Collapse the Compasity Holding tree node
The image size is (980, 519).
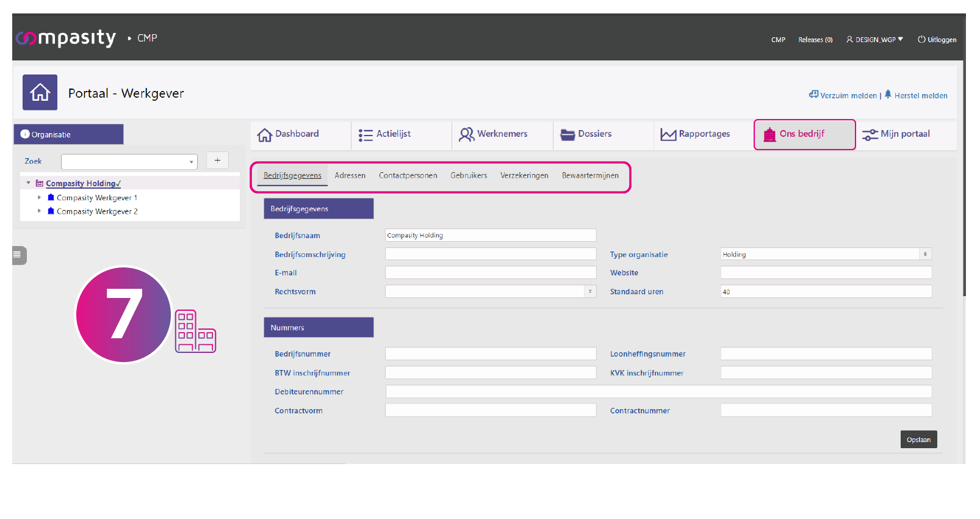pyautogui.click(x=28, y=183)
